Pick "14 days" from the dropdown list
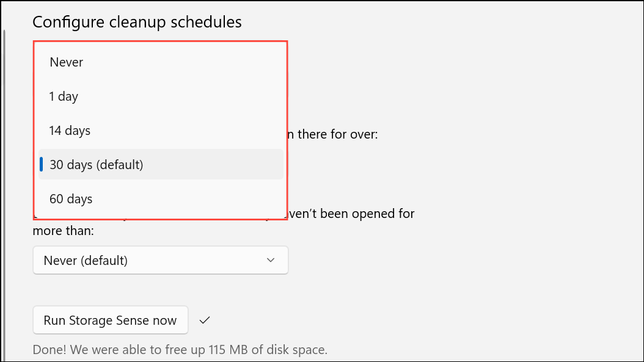This screenshot has height=362, width=644. coord(161,131)
